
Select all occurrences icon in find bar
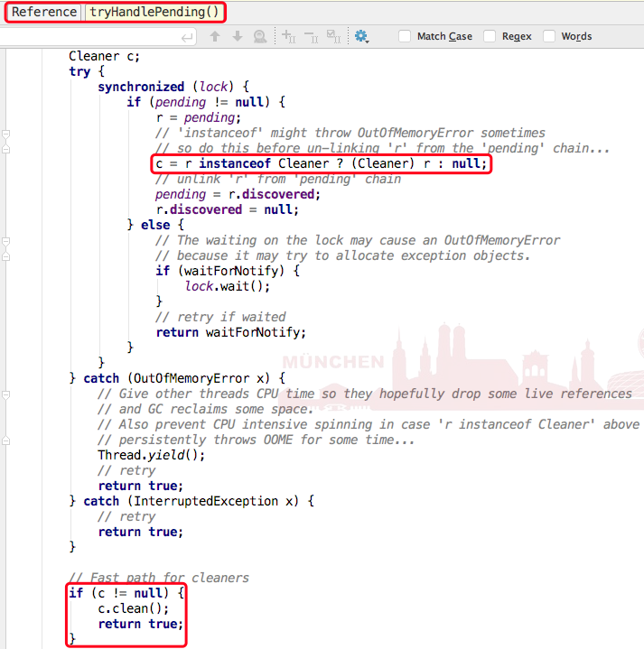pos(333,36)
